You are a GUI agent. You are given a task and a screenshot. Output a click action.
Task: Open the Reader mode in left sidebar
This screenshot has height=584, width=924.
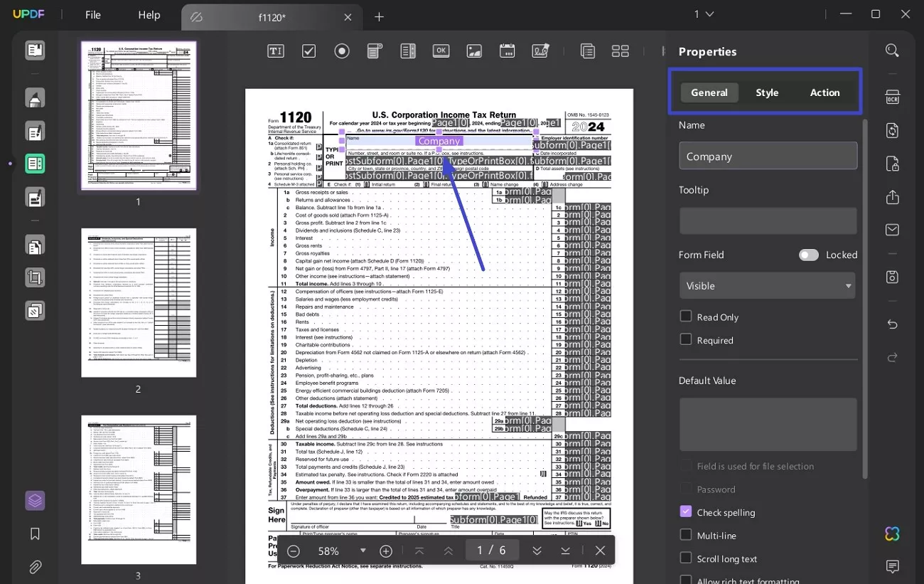click(x=35, y=50)
